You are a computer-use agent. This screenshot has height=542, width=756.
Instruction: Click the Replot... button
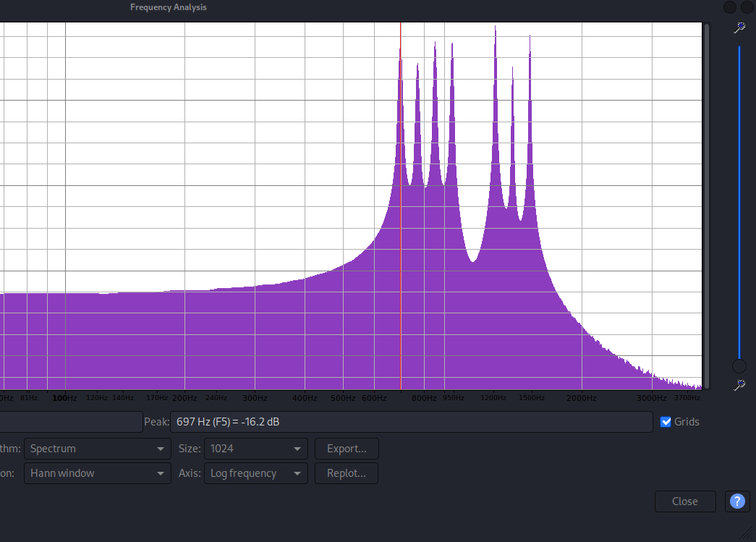tap(347, 473)
